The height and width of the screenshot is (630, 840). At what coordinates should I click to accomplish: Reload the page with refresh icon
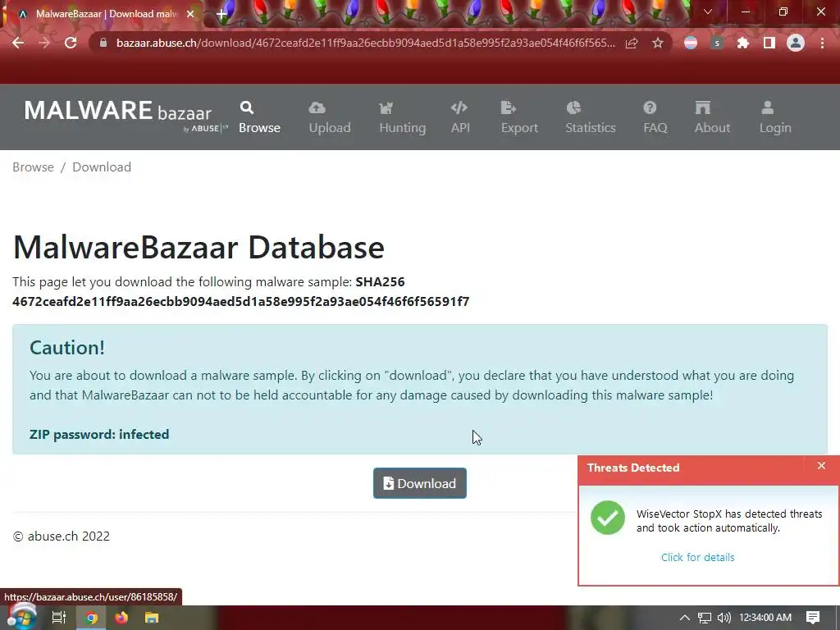tap(71, 43)
